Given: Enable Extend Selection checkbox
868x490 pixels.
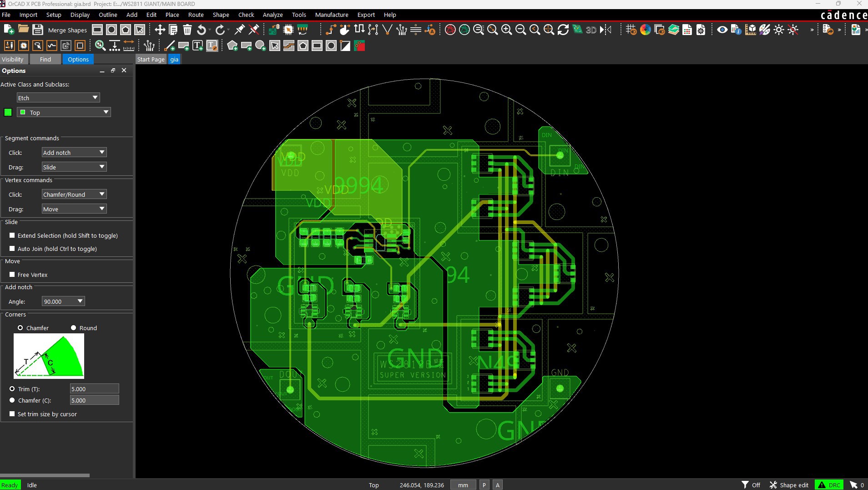Looking at the screenshot, I should 12,235.
